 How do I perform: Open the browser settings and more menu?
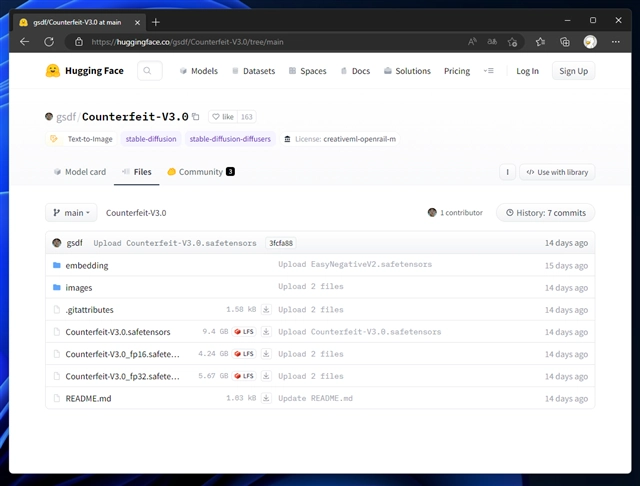coord(616,42)
